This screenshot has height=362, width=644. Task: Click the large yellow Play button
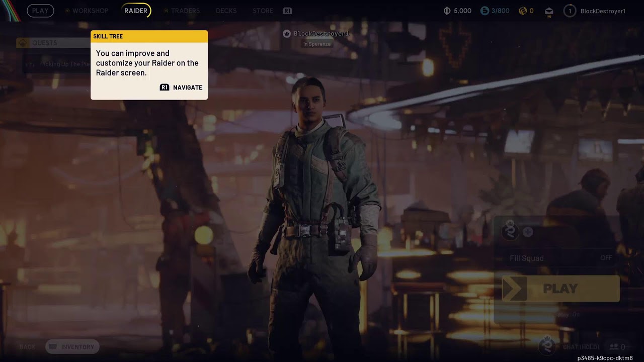pyautogui.click(x=560, y=289)
